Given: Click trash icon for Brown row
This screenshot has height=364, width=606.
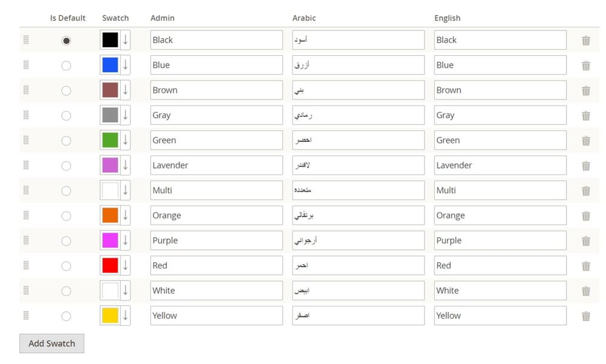Looking at the screenshot, I should pyautogui.click(x=585, y=90).
